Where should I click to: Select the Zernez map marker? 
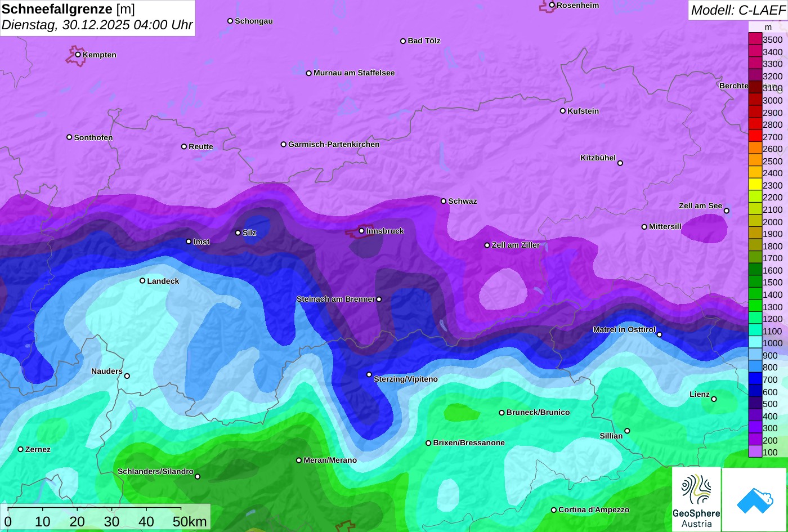click(20, 449)
